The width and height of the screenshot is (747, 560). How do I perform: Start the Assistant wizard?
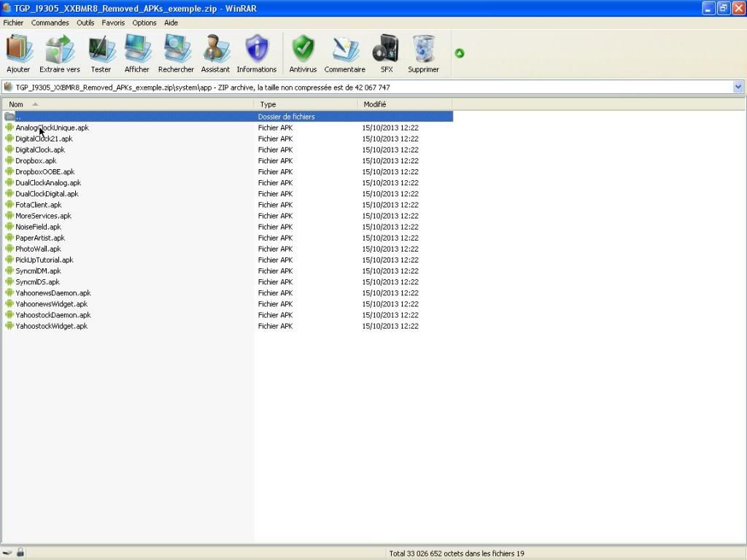pos(215,53)
